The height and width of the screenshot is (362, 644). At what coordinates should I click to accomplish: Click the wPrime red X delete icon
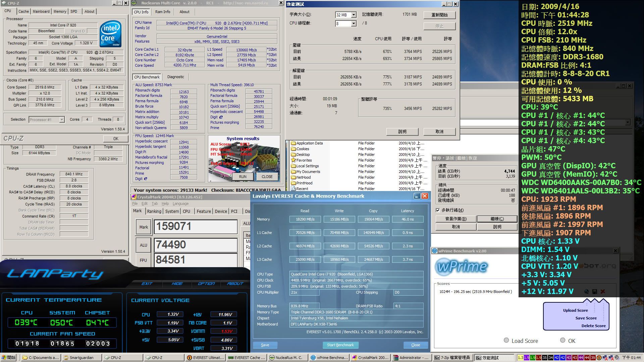tap(603, 292)
